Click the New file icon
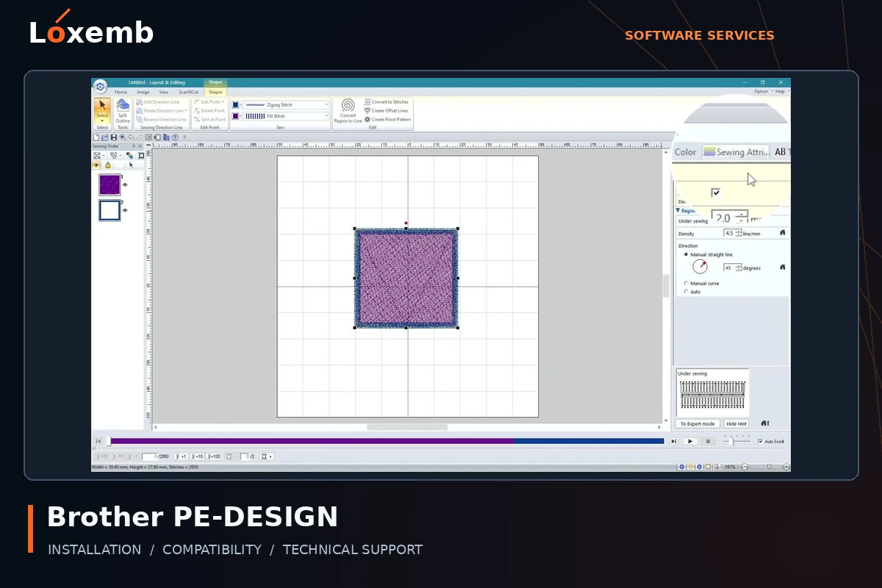882x588 pixels. [x=96, y=137]
